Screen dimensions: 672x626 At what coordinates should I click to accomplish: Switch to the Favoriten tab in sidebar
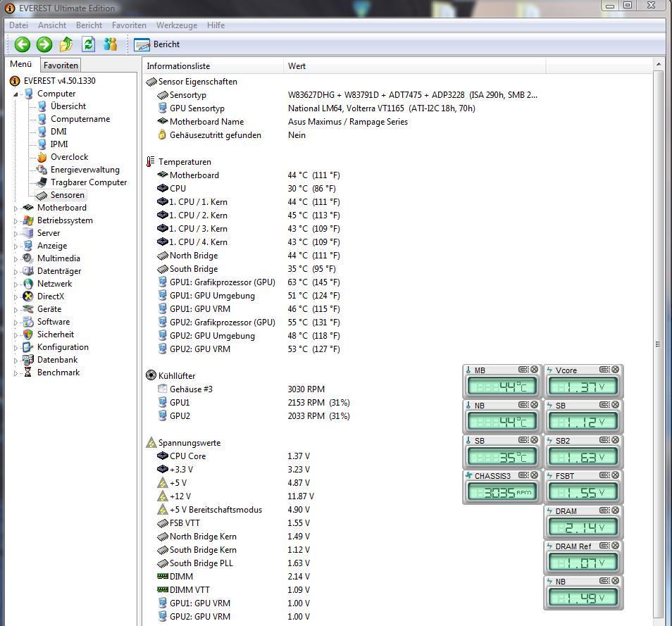pyautogui.click(x=61, y=65)
